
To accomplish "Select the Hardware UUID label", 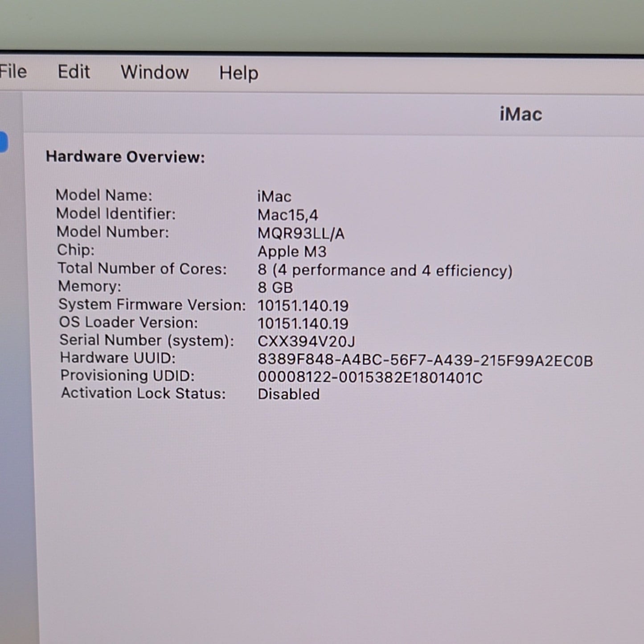I will 118,358.
